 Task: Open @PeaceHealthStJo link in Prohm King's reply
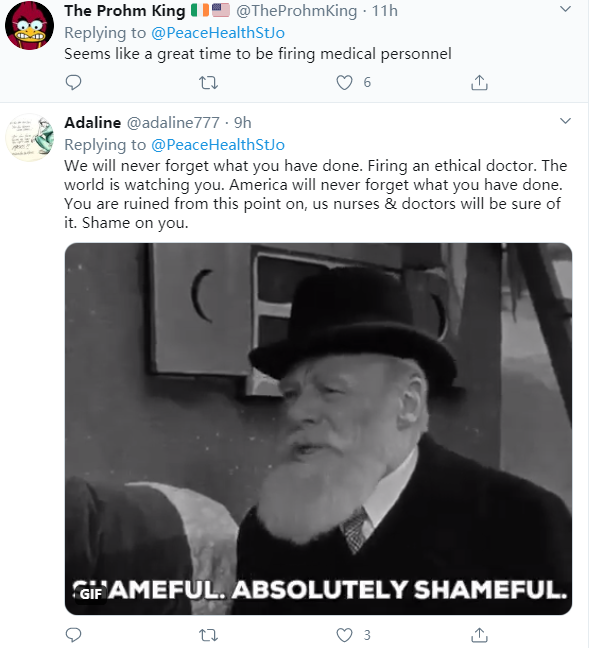point(218,33)
